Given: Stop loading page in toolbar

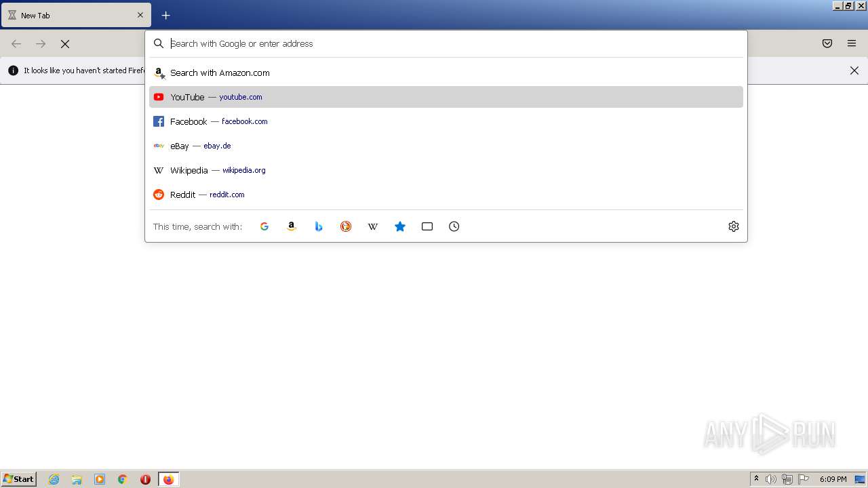Looking at the screenshot, I should [65, 43].
